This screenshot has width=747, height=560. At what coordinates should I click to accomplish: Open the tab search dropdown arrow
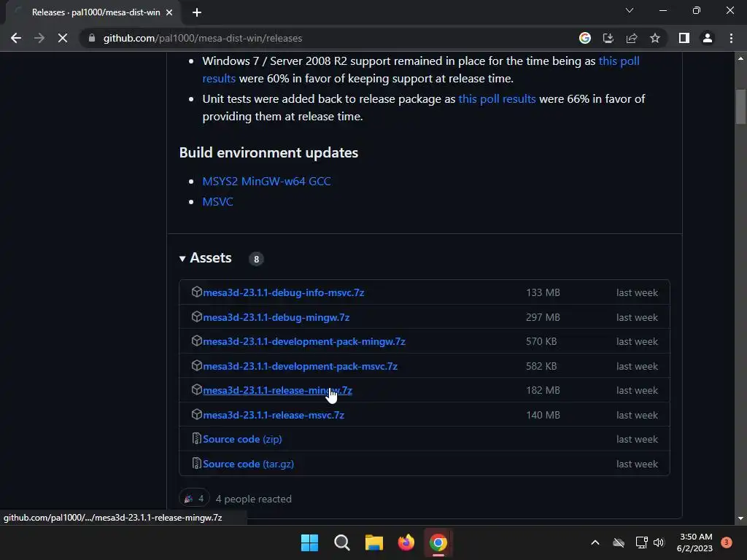(x=630, y=10)
